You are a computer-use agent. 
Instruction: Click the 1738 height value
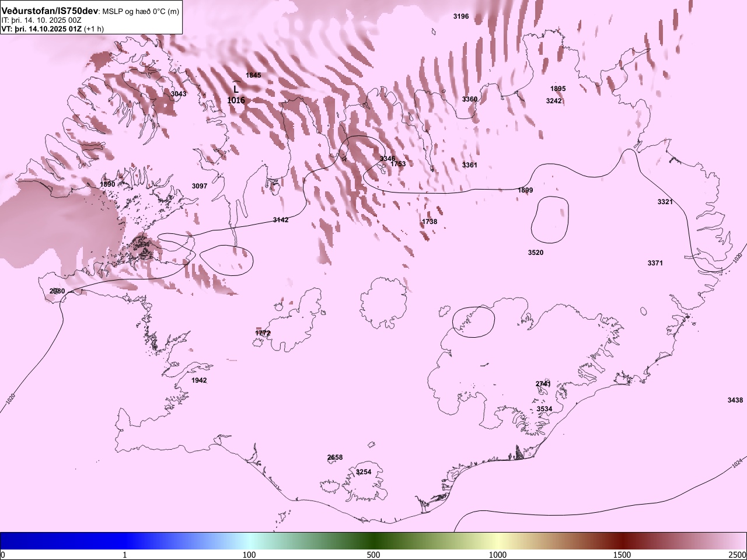[430, 222]
